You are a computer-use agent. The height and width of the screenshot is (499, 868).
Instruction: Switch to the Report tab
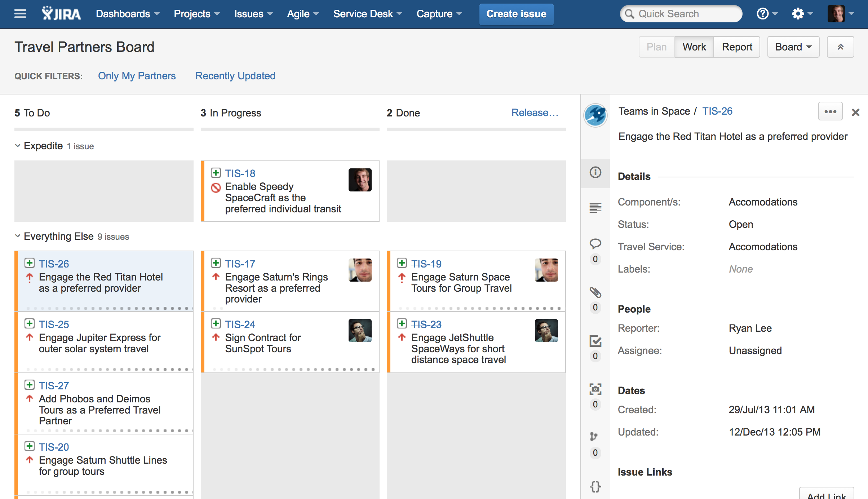tap(737, 47)
